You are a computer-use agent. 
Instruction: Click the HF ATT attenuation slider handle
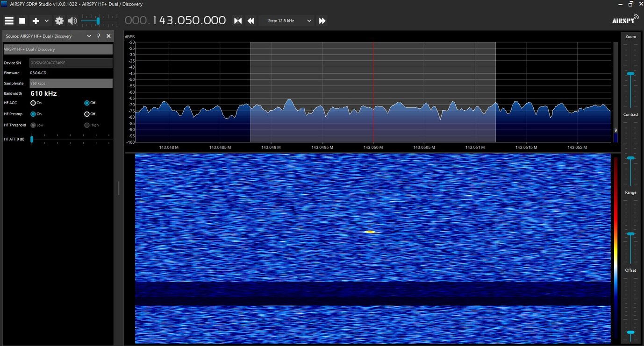[x=32, y=139]
